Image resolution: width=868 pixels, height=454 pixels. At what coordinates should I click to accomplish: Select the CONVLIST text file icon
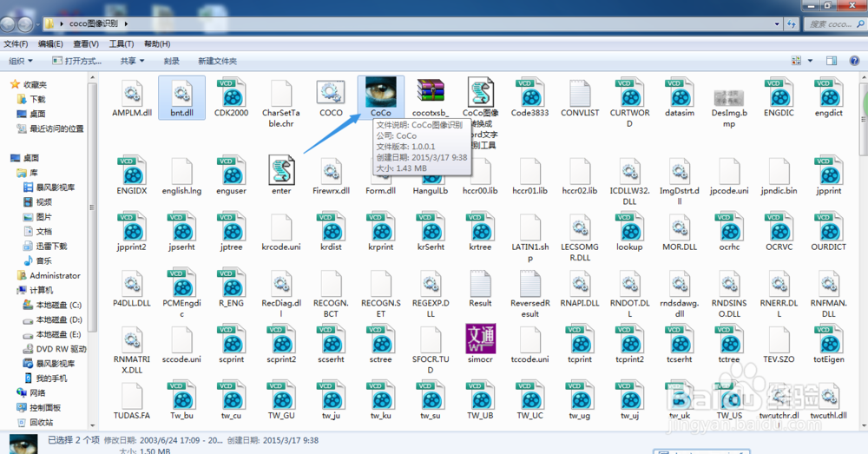580,93
